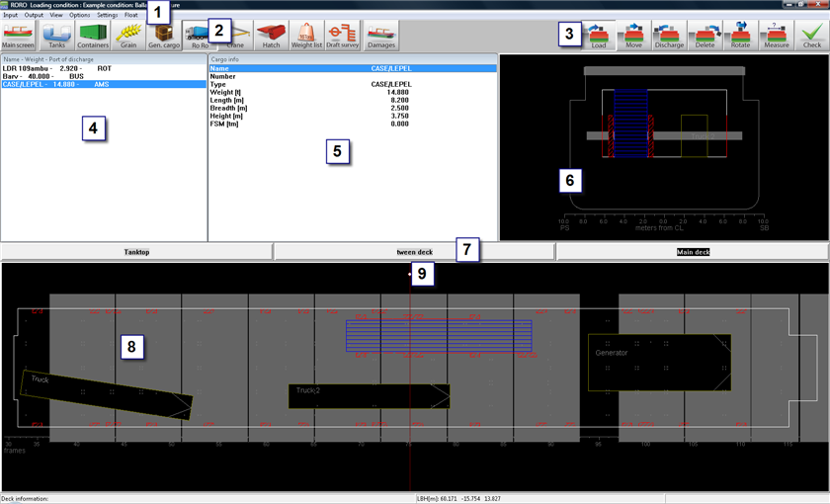Open the Gen. cargo module
Image resolution: width=830 pixels, height=504 pixels.
[164, 36]
